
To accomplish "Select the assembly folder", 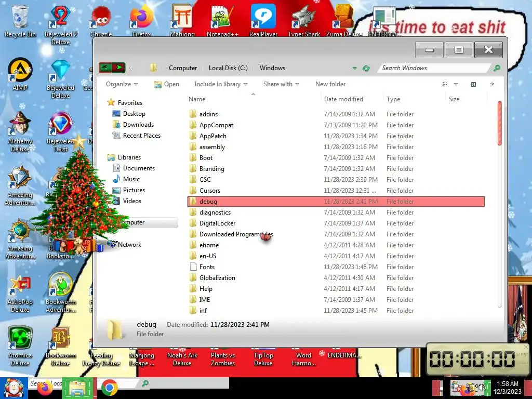I will [x=336, y=147].
